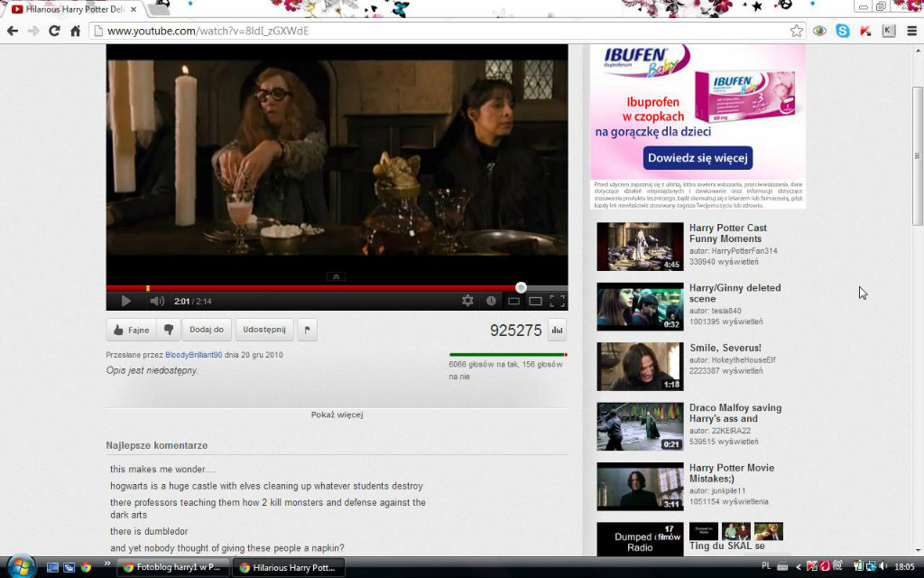924x578 pixels.
Task: Open a new browser tab
Action: 157,9
